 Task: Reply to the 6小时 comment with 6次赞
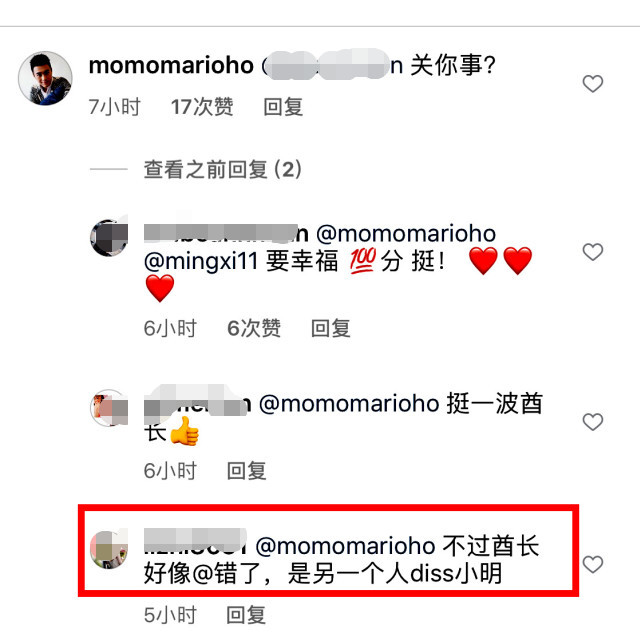coord(331,329)
